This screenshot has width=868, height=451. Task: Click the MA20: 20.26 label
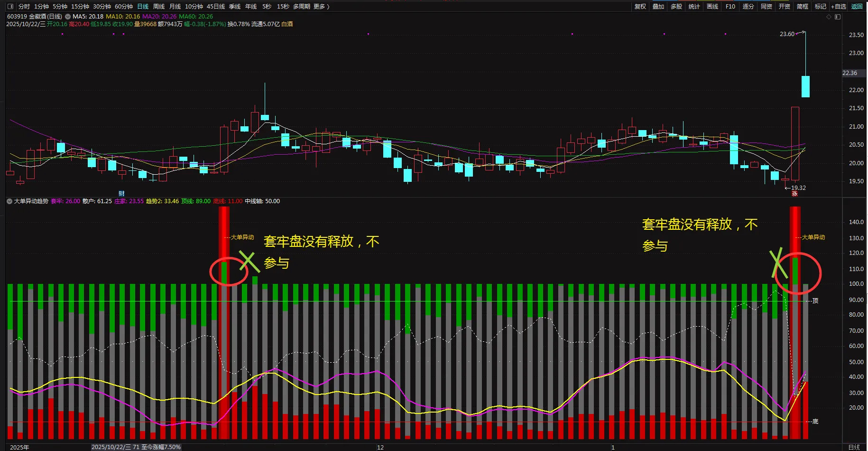pyautogui.click(x=159, y=17)
